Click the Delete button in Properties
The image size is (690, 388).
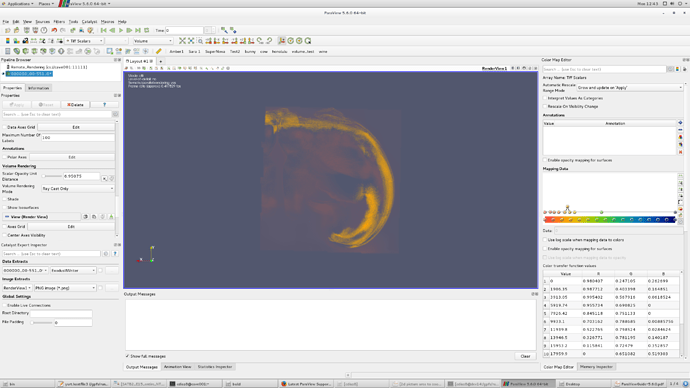(75, 105)
